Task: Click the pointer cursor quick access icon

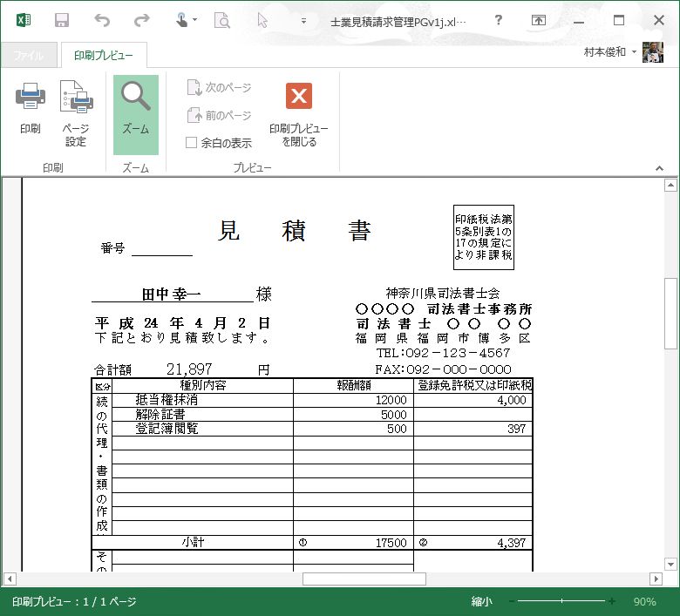Action: pos(262,20)
